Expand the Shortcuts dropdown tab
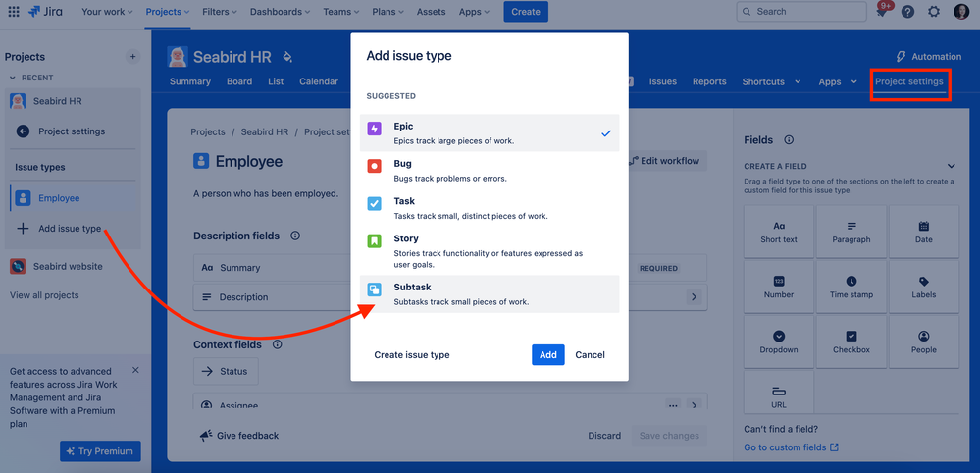Viewport: 980px width, 473px height. (771, 81)
